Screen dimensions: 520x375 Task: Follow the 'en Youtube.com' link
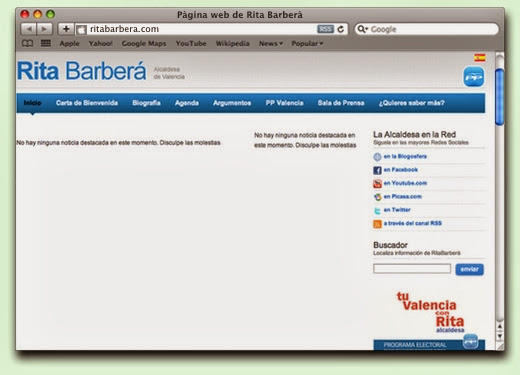tap(405, 183)
